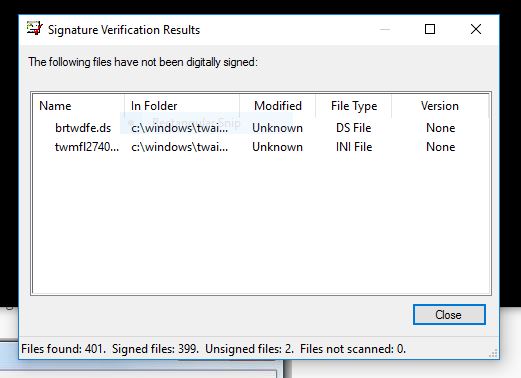Click folder path of brtwdfe.ds row

(180, 128)
